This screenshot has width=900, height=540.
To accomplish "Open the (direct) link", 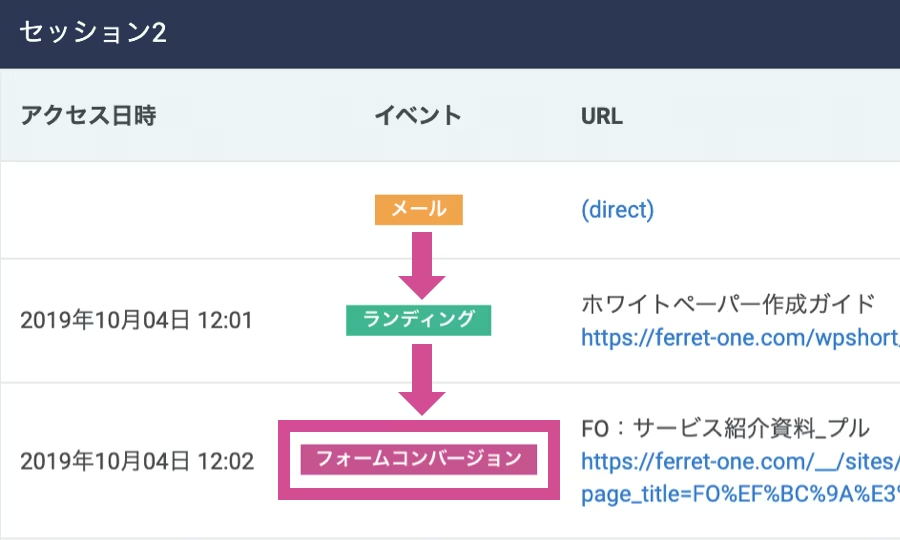I will tap(617, 210).
